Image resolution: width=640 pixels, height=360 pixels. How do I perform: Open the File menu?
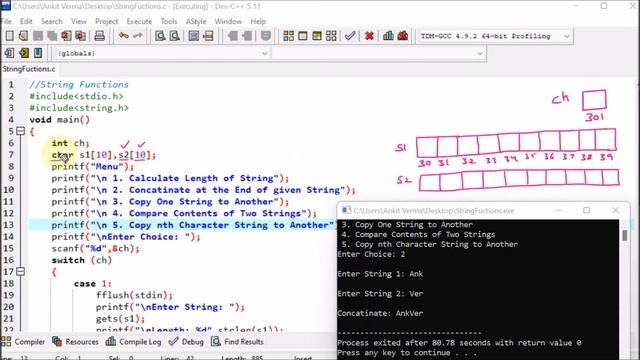(x=6, y=21)
